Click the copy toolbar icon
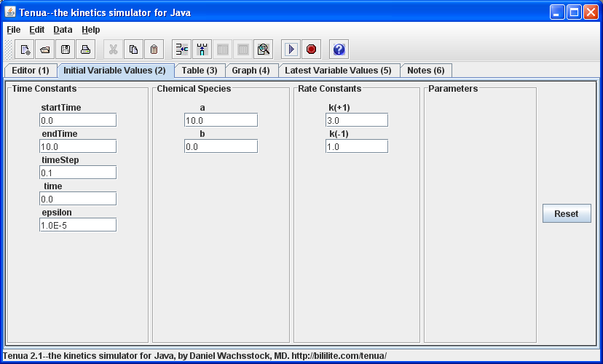 coord(133,50)
